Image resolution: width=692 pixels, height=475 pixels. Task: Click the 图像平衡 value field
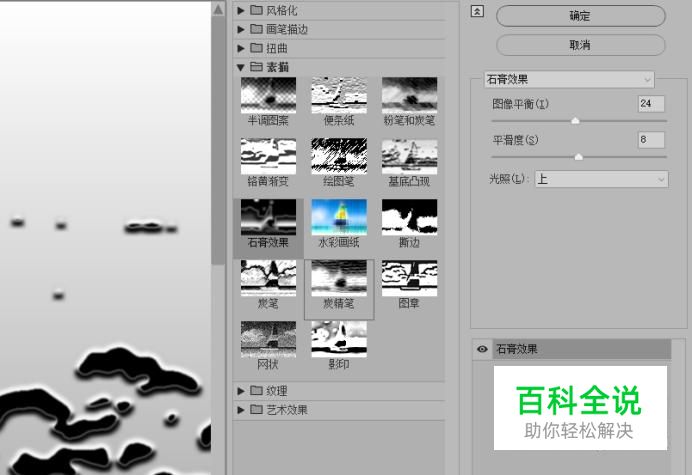pos(651,104)
